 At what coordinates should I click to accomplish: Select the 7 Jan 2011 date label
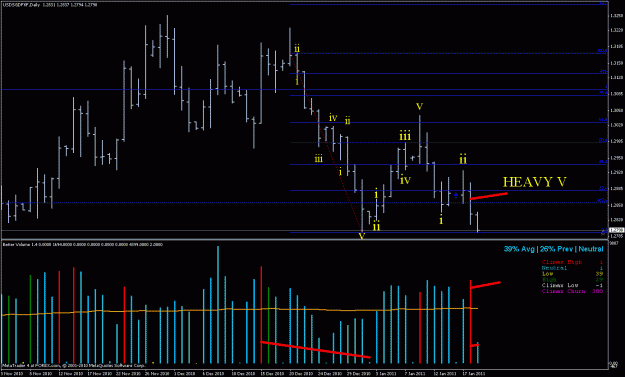[x=416, y=374]
